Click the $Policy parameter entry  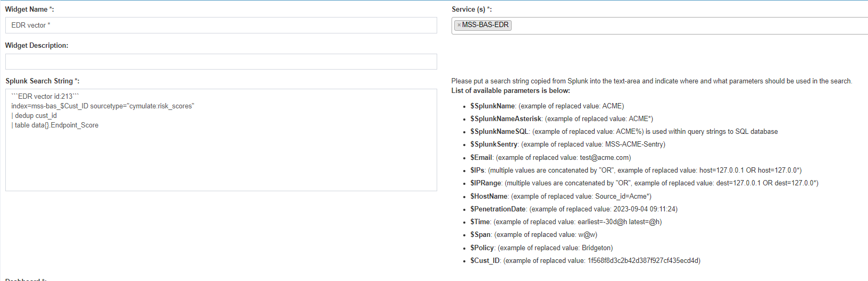[541, 248]
